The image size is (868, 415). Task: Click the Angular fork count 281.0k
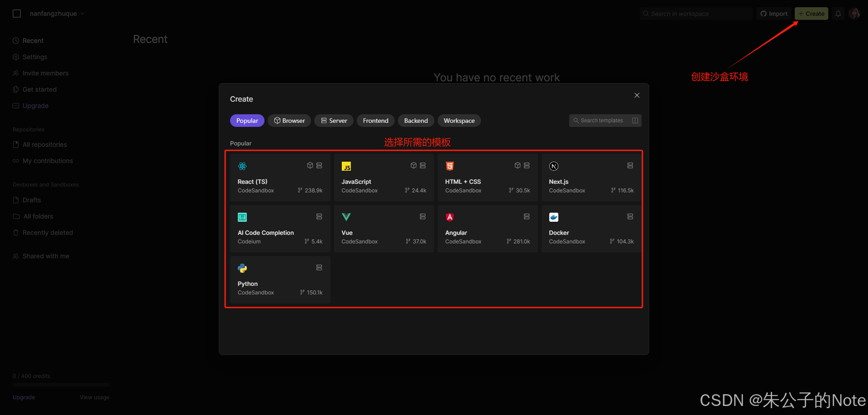point(522,242)
